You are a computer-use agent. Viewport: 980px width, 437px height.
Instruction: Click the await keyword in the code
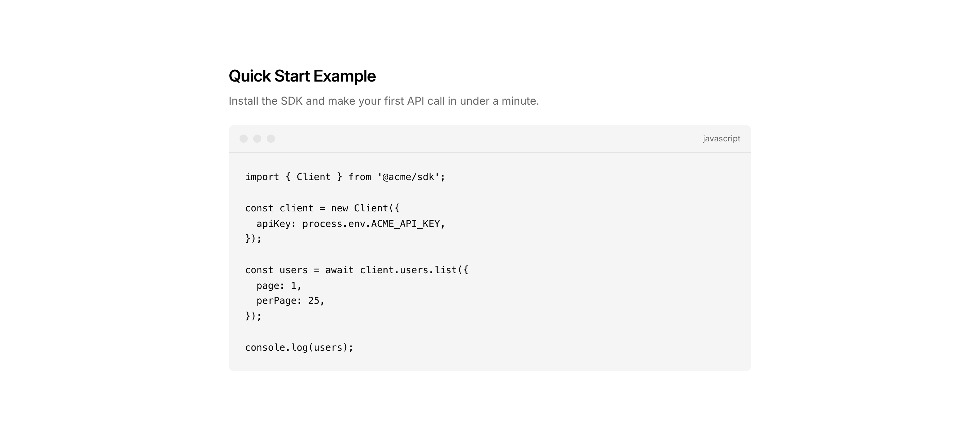tap(339, 270)
